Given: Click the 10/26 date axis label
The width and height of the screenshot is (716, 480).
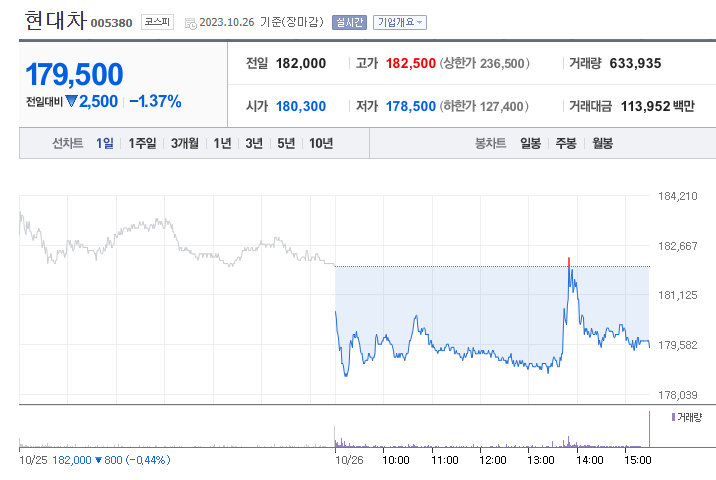Looking at the screenshot, I should 349,460.
